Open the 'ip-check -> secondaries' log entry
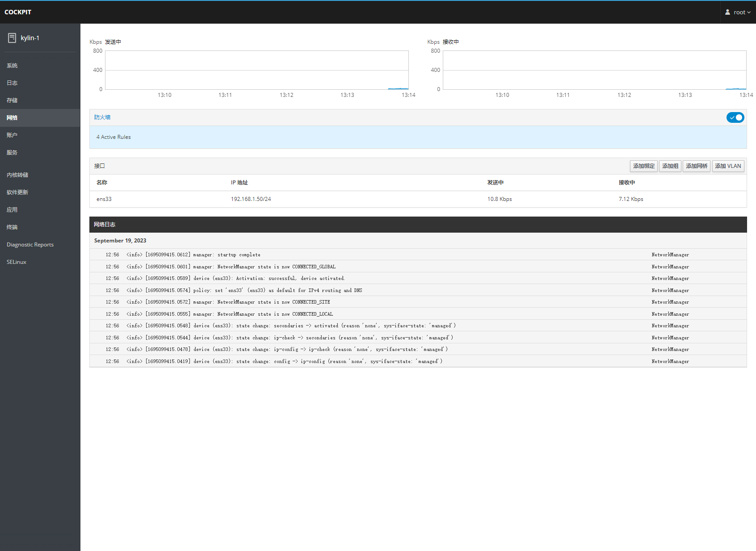 click(x=418, y=338)
